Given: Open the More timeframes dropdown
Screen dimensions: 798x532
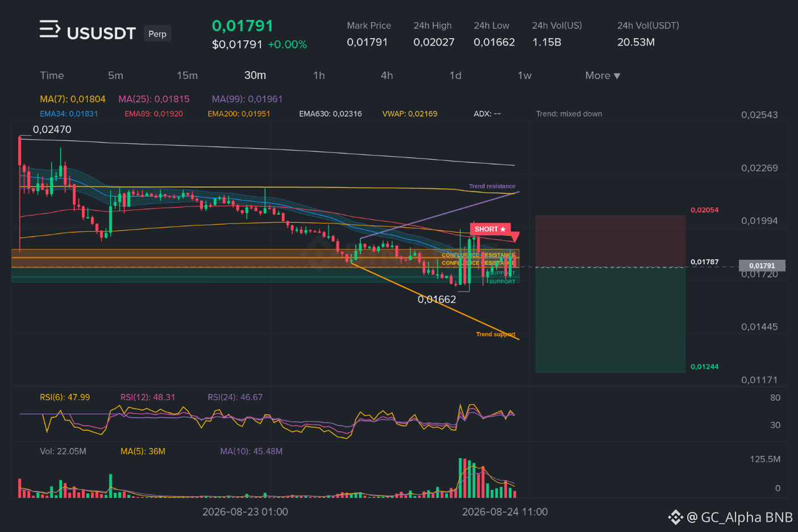Looking at the screenshot, I should [602, 76].
